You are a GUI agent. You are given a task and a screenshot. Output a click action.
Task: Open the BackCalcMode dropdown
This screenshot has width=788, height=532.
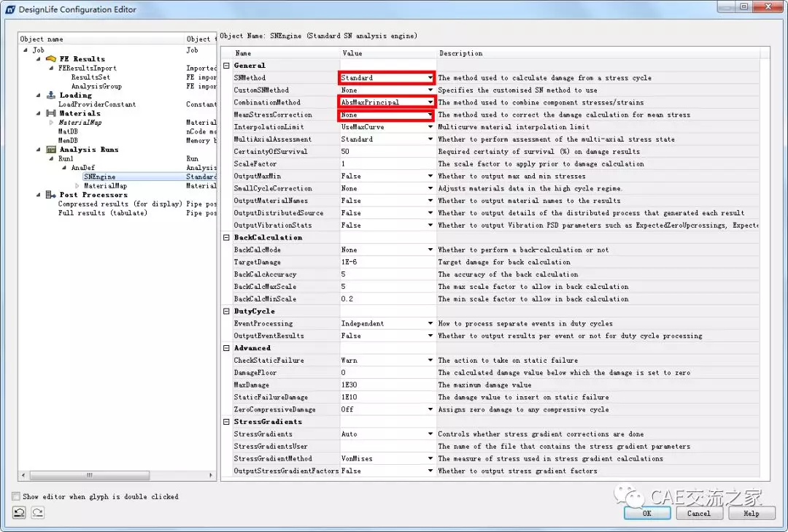pos(430,250)
